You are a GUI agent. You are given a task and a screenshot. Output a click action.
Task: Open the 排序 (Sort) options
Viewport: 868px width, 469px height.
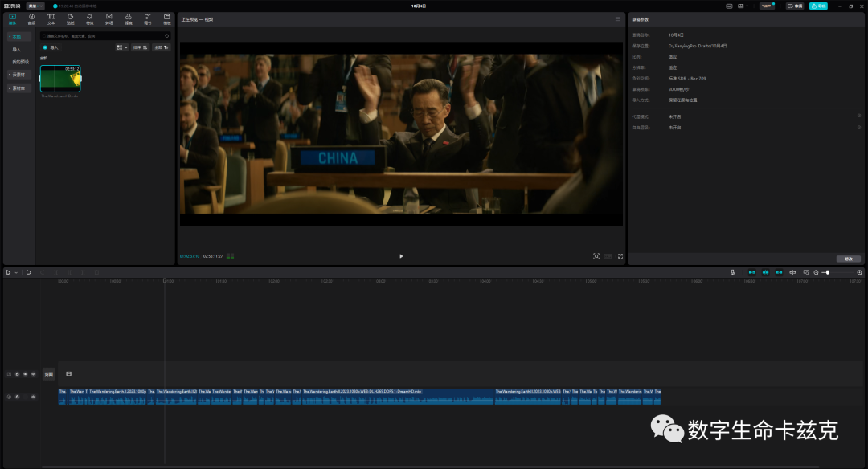pyautogui.click(x=140, y=47)
